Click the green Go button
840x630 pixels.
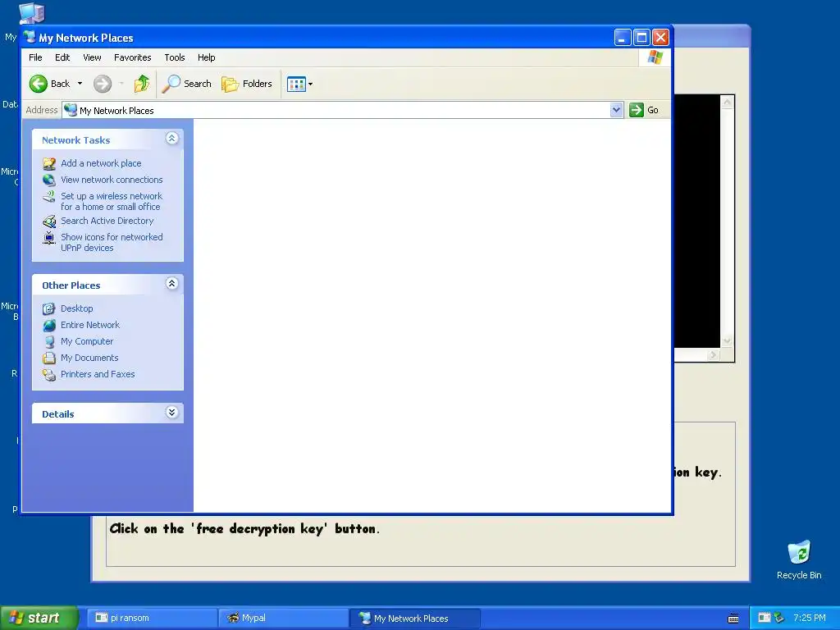point(644,110)
